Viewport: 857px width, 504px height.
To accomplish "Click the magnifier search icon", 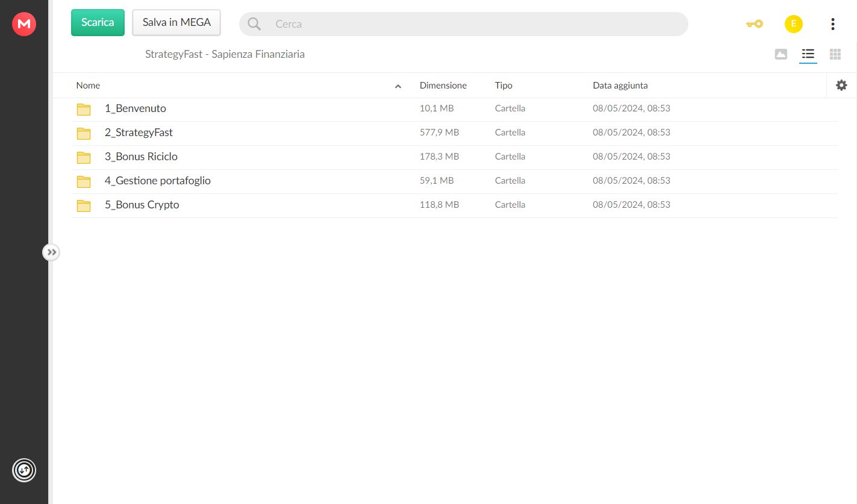I will (x=254, y=24).
